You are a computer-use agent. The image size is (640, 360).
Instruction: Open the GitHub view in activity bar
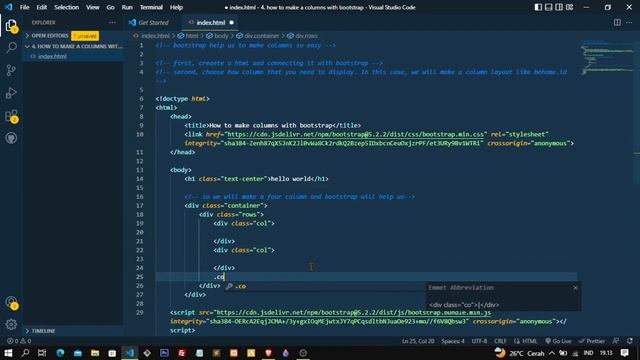click(11, 138)
